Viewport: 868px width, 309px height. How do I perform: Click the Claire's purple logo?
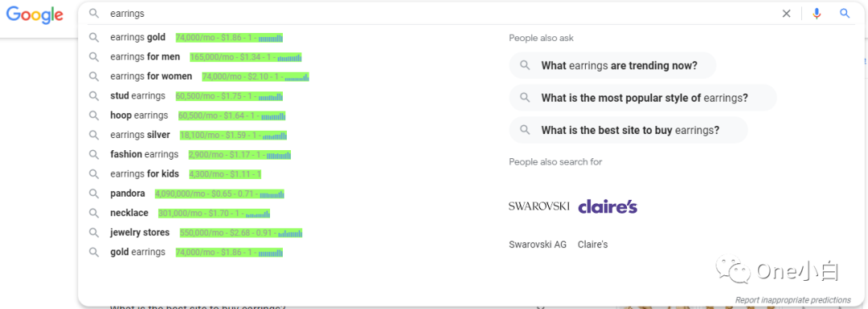[x=608, y=206]
